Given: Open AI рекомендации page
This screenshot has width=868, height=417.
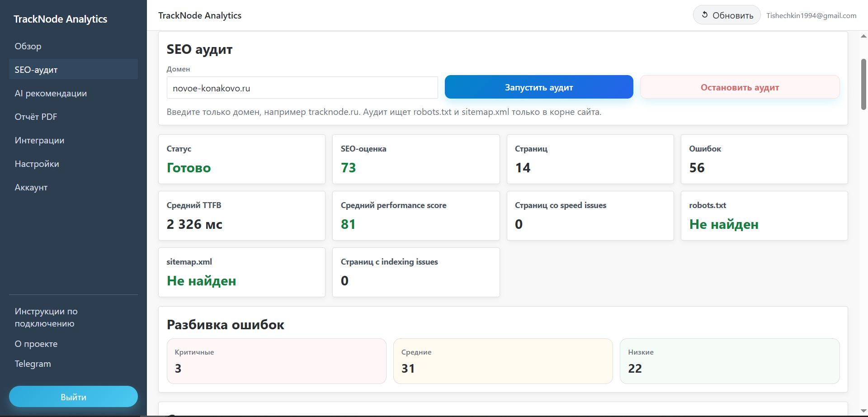Looking at the screenshot, I should [x=51, y=93].
